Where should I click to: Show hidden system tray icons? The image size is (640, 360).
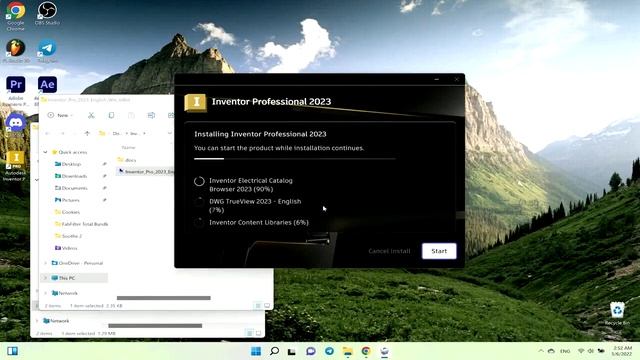pos(541,351)
